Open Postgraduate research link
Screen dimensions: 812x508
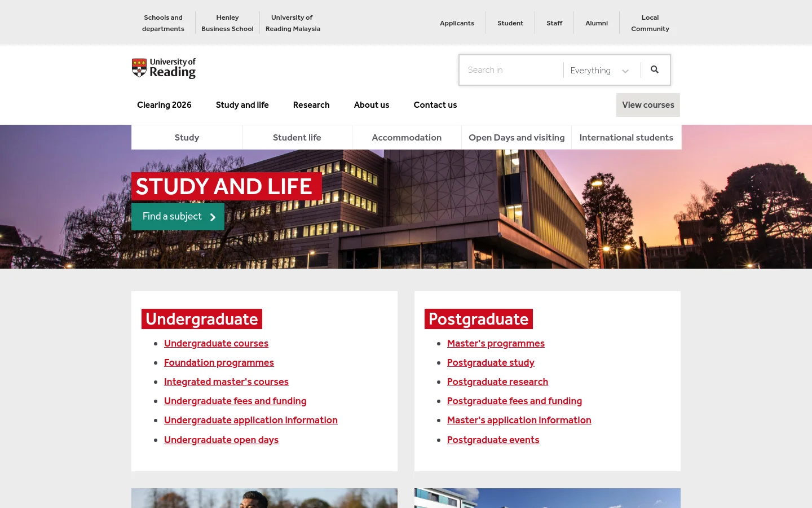(x=497, y=382)
